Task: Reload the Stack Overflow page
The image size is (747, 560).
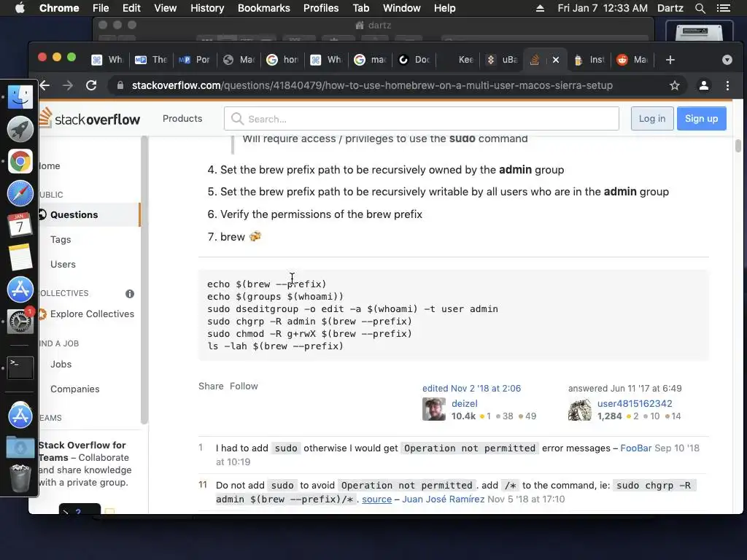Action: (x=91, y=86)
